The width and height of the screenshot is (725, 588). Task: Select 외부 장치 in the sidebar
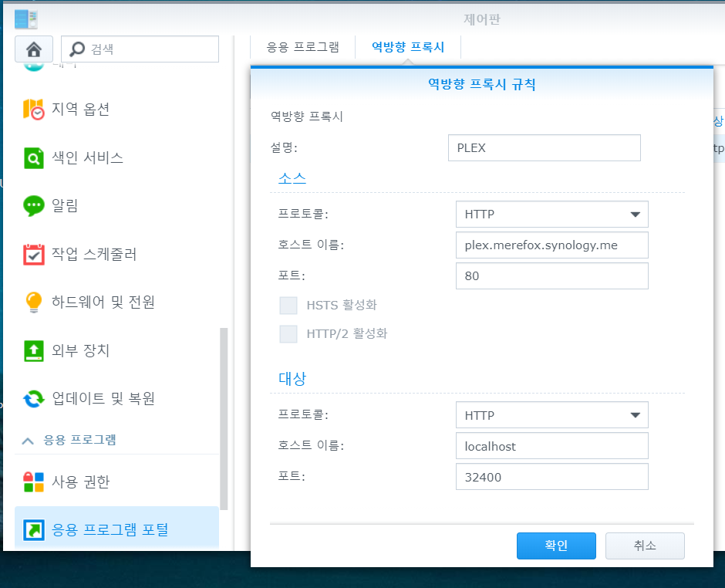[x=116, y=350]
